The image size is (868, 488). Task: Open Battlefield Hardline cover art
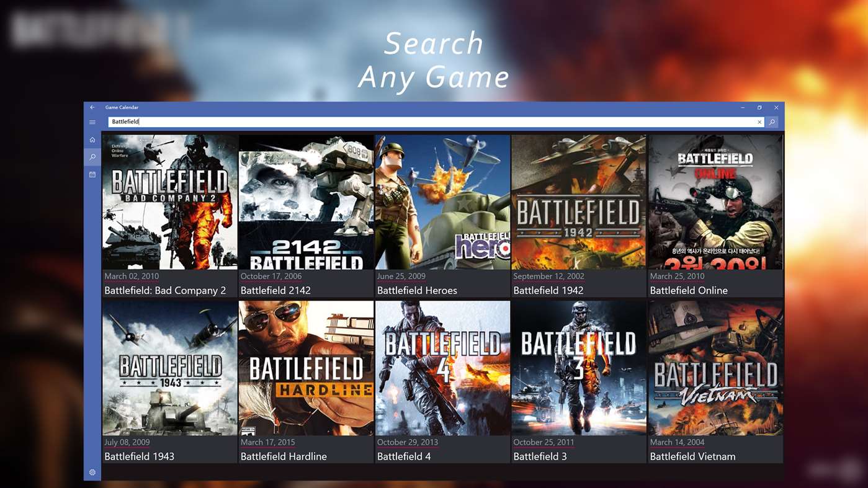pos(306,368)
